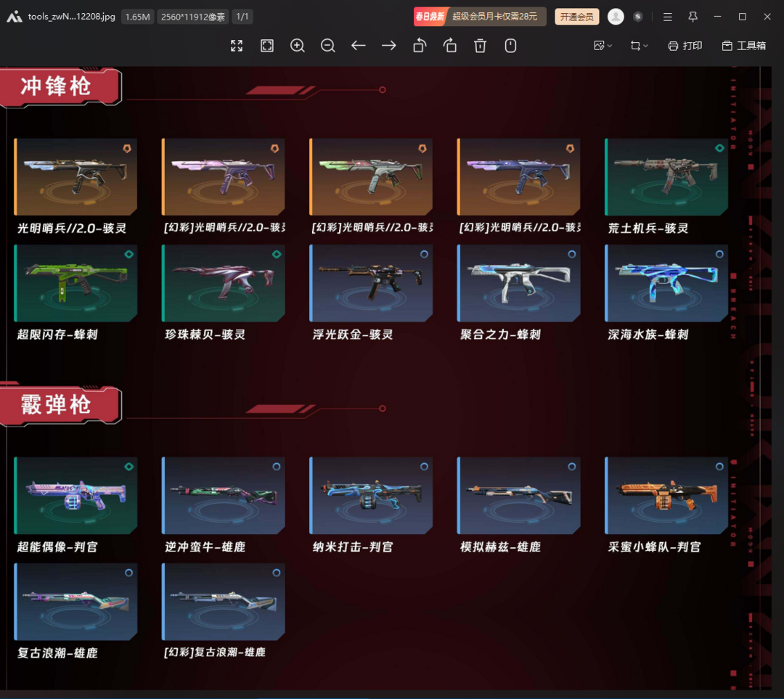Open the crop tool dropdown
This screenshot has height=699, width=784.
pyautogui.click(x=639, y=46)
